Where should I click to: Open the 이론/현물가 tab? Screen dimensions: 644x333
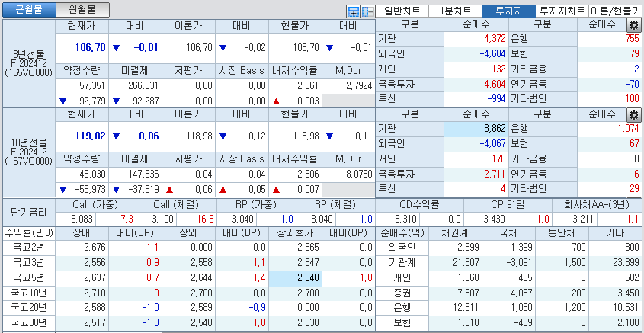(615, 11)
